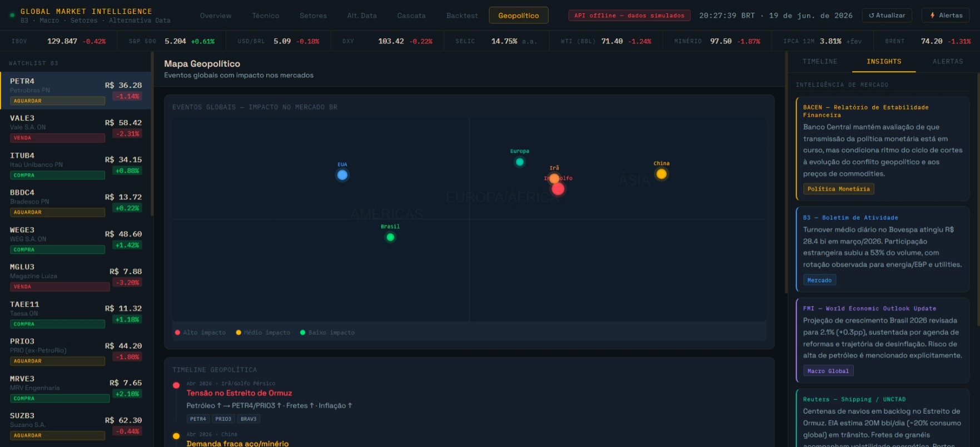Screen dimensions: 980x447
Task: Click red timeline dot for Tensão no Estreito
Action: click(176, 385)
